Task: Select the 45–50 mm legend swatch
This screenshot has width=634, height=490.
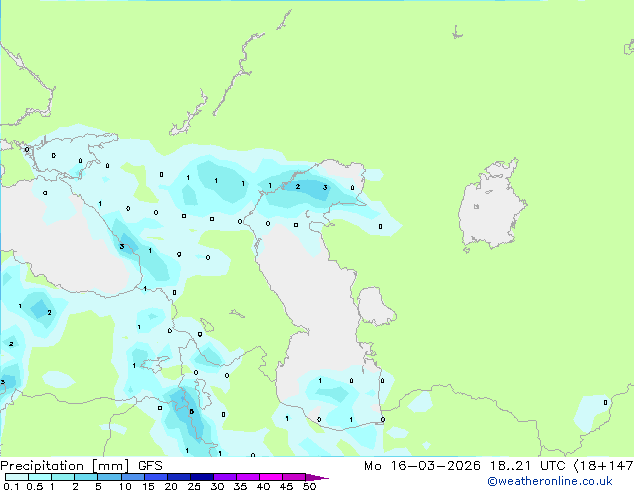Action: [294, 477]
